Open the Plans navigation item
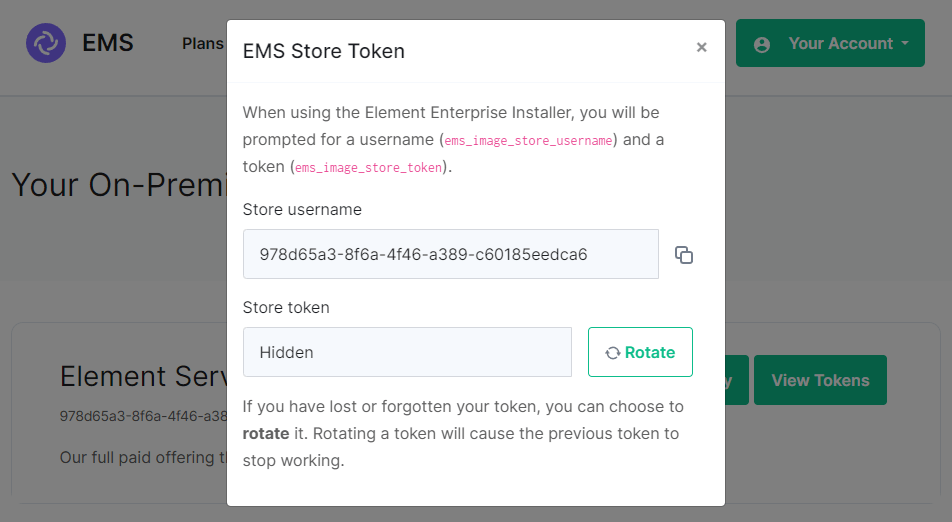Image resolution: width=952 pixels, height=522 pixels. (x=203, y=44)
